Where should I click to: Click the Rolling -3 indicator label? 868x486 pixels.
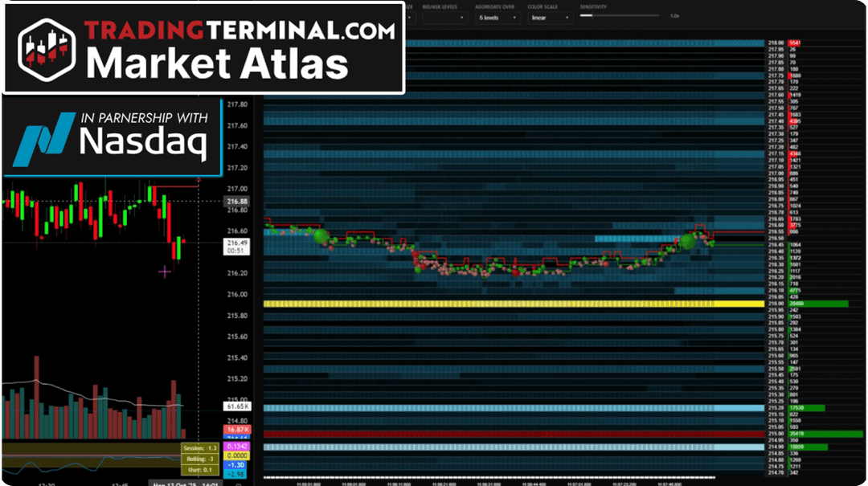tap(200, 458)
